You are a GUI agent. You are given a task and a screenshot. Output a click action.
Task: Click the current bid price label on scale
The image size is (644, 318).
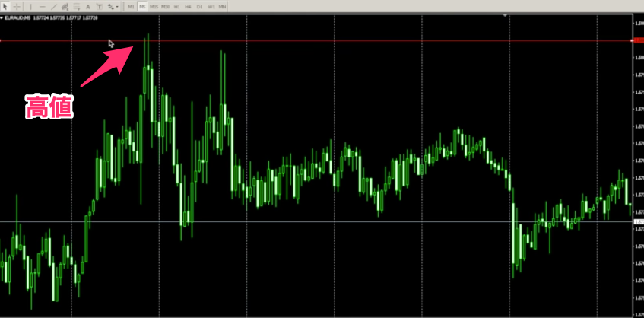coord(639,222)
